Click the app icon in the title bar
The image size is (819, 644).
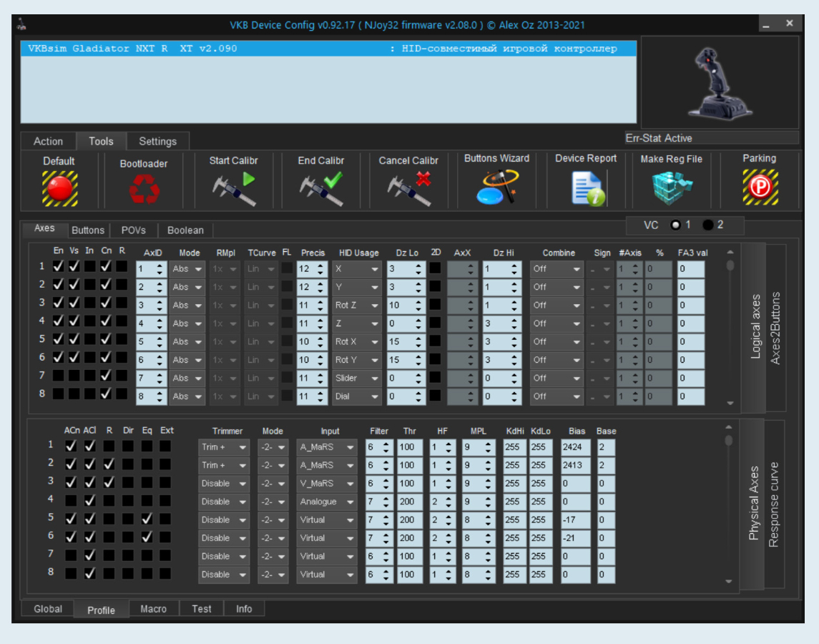[x=21, y=24]
